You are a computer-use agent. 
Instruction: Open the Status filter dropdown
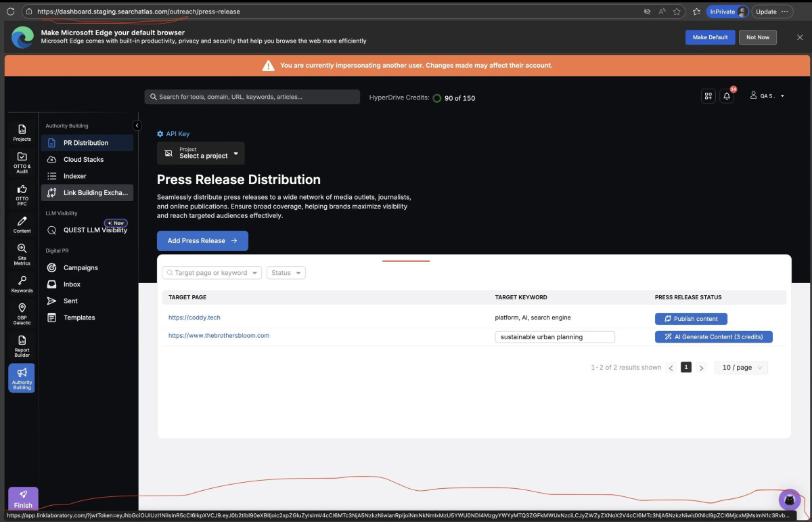[286, 273]
